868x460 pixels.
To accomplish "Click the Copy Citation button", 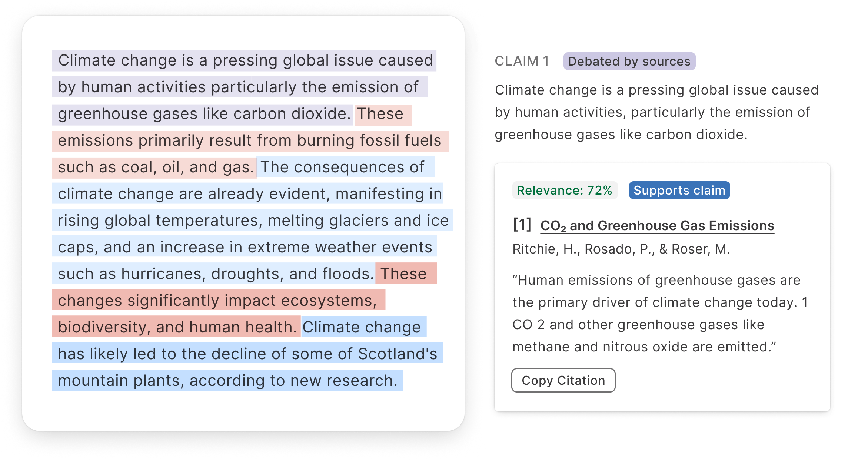I will click(x=563, y=380).
